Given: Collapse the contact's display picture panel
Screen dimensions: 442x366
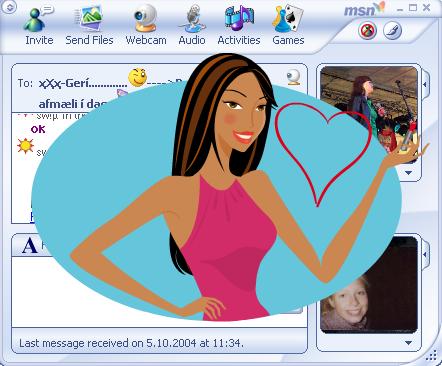Looking at the screenshot, I should 425,84.
